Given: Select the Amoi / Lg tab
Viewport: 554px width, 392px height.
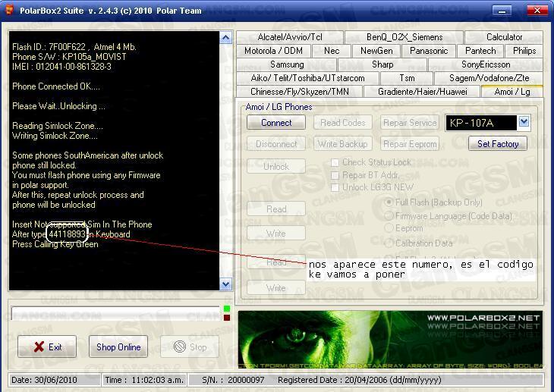Looking at the screenshot, I should point(512,92).
